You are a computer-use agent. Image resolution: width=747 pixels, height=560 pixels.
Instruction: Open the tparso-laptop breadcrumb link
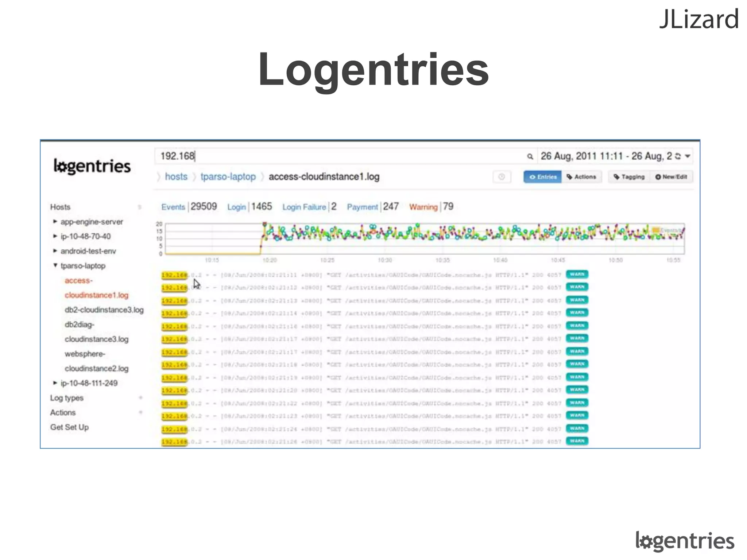(x=228, y=177)
